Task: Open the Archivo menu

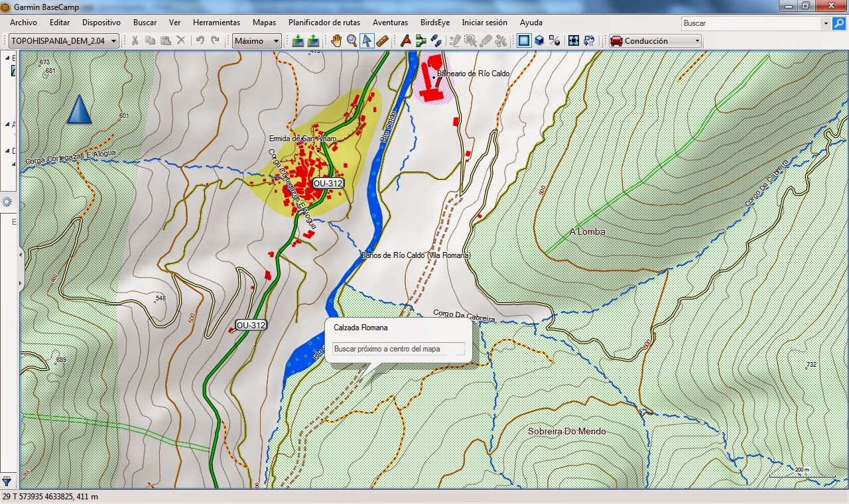Action: point(23,23)
